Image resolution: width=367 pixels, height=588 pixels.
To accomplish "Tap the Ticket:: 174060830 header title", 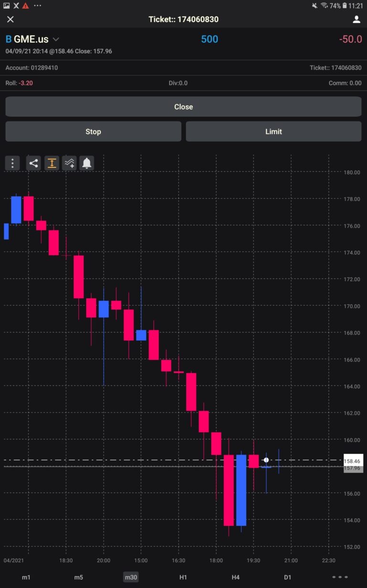I will click(x=183, y=20).
